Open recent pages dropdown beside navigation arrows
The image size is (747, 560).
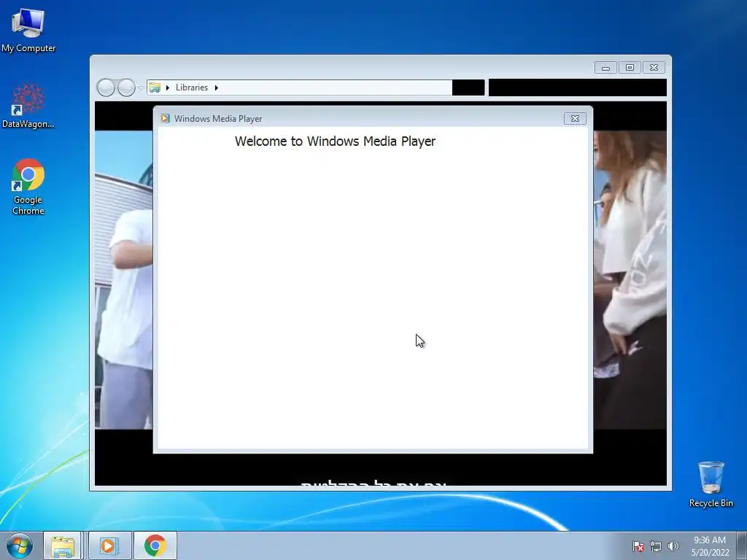click(141, 88)
